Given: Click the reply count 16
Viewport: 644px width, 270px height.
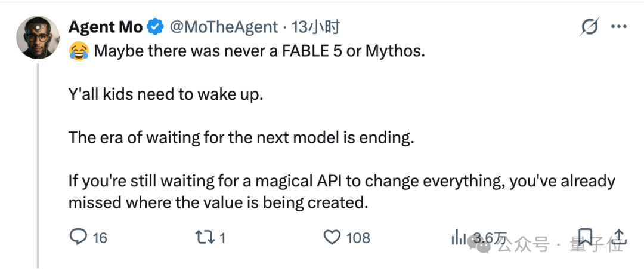Looking at the screenshot, I should coord(100,238).
